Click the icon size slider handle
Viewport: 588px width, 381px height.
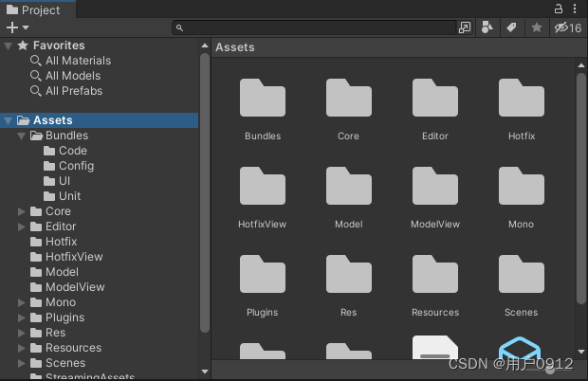550,370
